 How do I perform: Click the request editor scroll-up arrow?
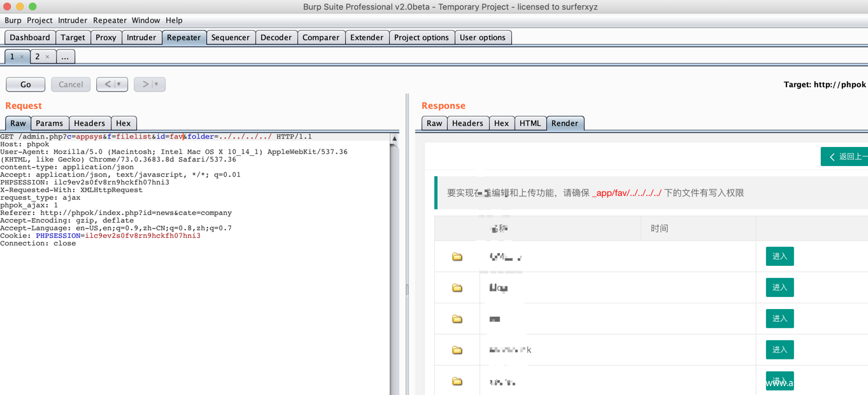394,138
